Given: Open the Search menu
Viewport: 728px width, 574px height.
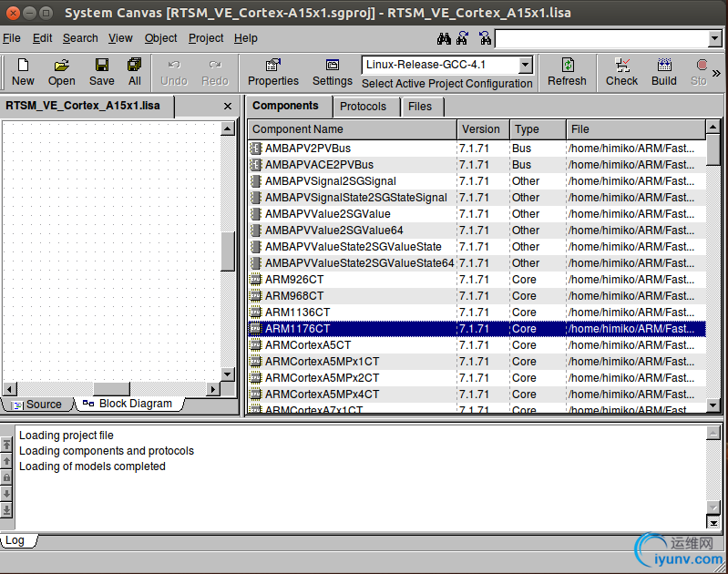Looking at the screenshot, I should 80,38.
